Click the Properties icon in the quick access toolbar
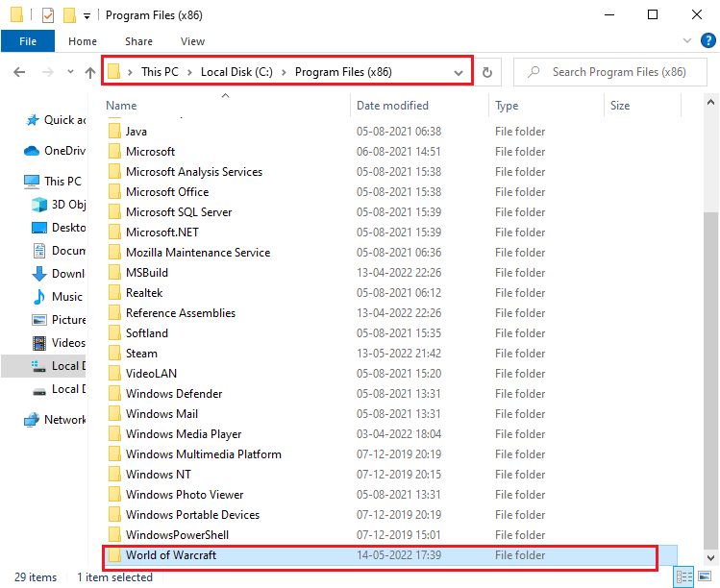The width and height of the screenshot is (720, 588). 48,15
